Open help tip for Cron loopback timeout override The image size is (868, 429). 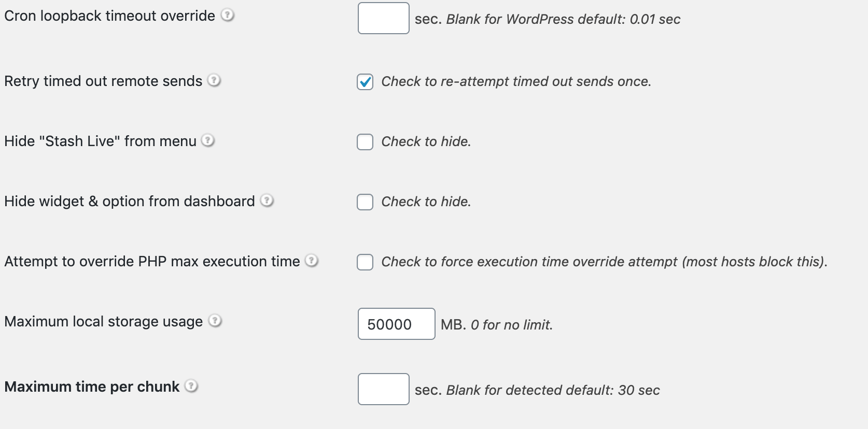[x=227, y=15]
